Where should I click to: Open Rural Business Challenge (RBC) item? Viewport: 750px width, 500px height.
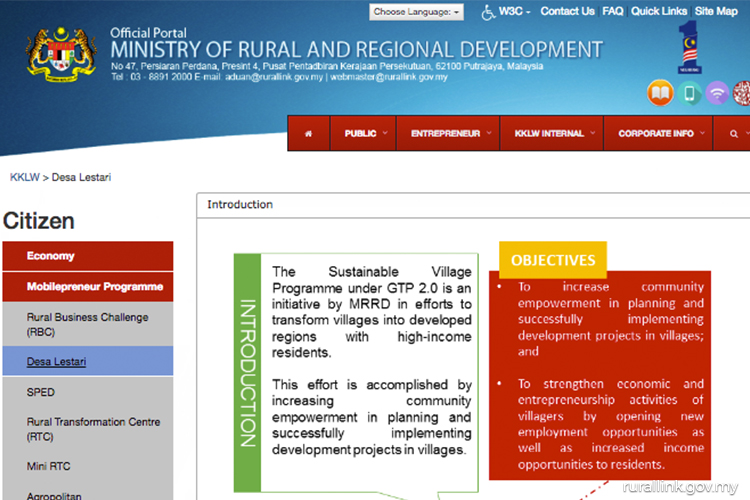(88, 324)
